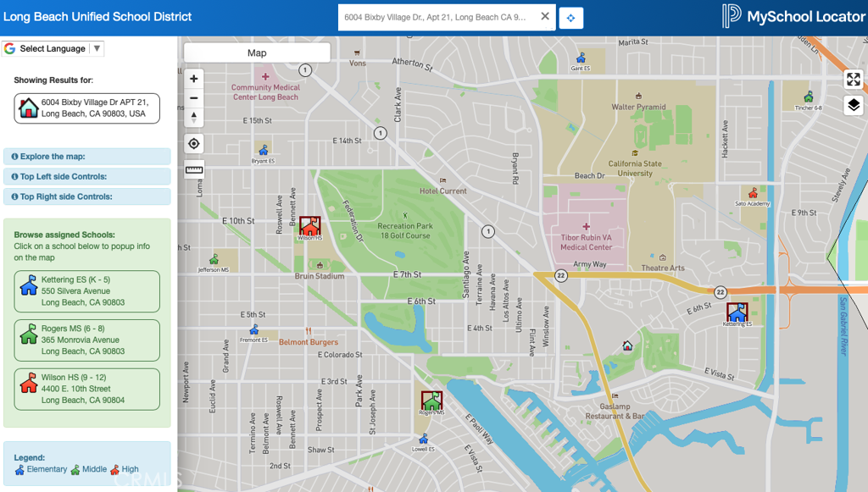Zoom out of the map
Image resolution: width=868 pixels, height=492 pixels.
(x=193, y=98)
